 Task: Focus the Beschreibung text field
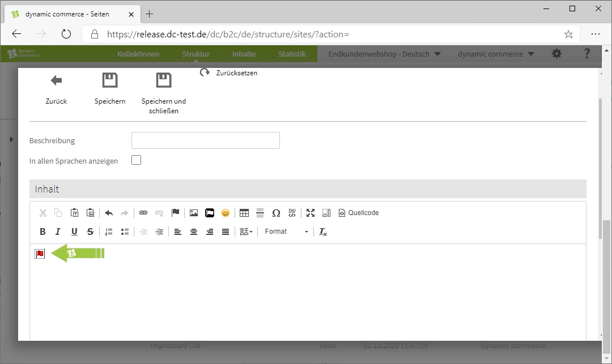coord(206,140)
